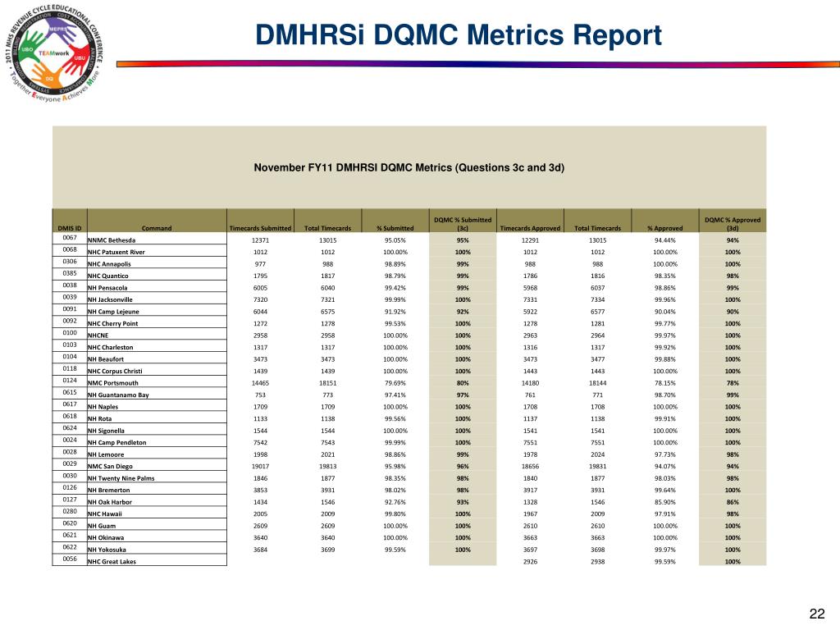Select the NNMC Bethesda row name
This screenshot has width=840, height=630.
tap(112, 240)
